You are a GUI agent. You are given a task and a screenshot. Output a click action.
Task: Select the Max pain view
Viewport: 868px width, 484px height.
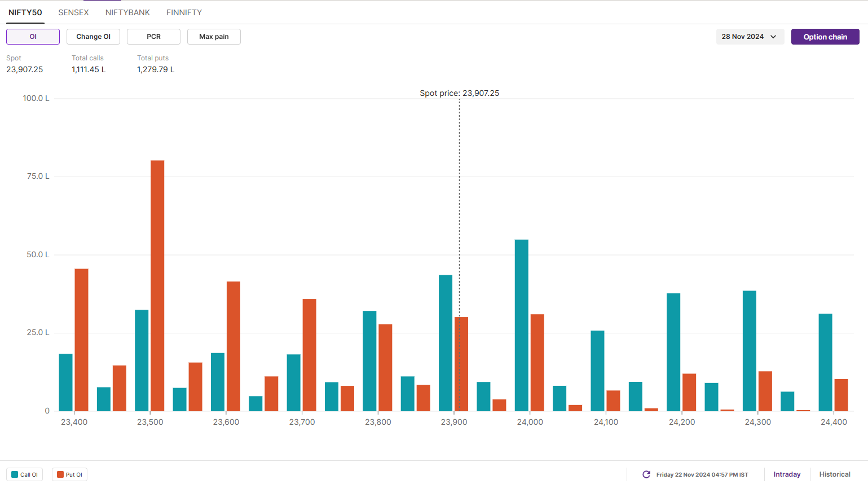(x=214, y=37)
